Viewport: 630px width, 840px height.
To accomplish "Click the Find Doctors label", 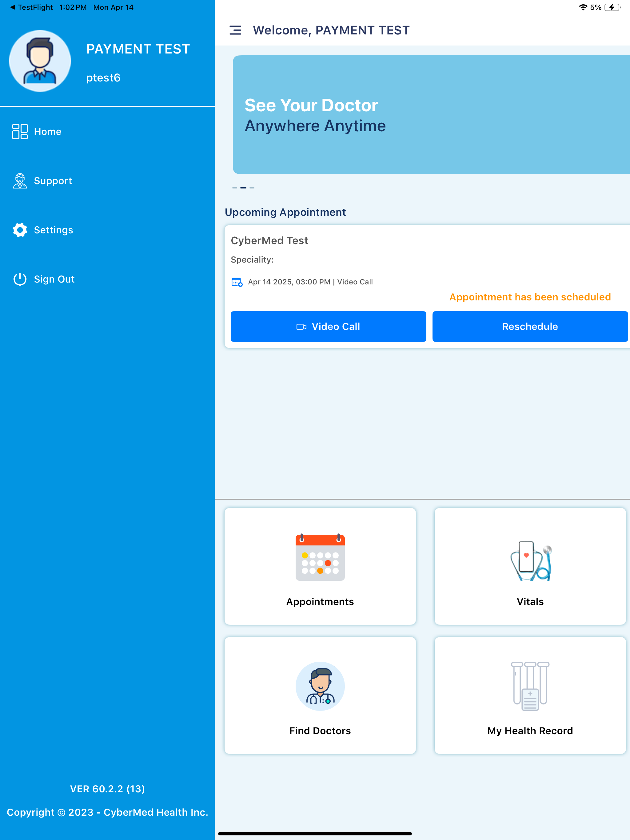I will click(320, 731).
